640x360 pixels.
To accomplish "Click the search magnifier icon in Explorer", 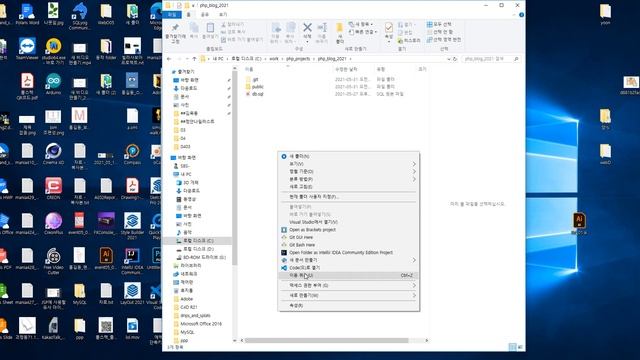I will coord(516,59).
